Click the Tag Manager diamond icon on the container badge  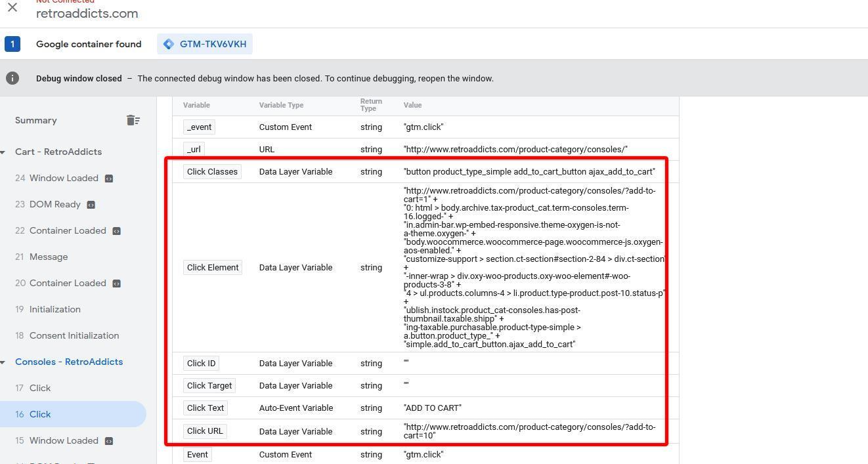click(x=169, y=44)
